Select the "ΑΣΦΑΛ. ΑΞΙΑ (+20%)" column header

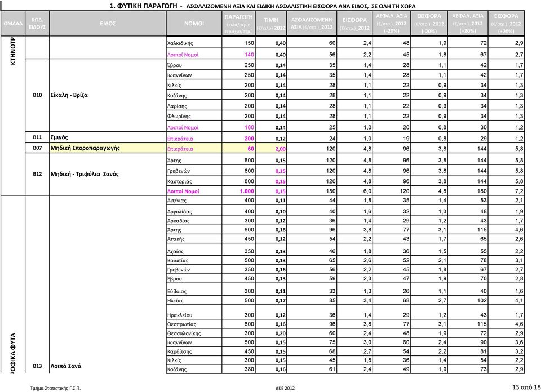tap(468, 24)
